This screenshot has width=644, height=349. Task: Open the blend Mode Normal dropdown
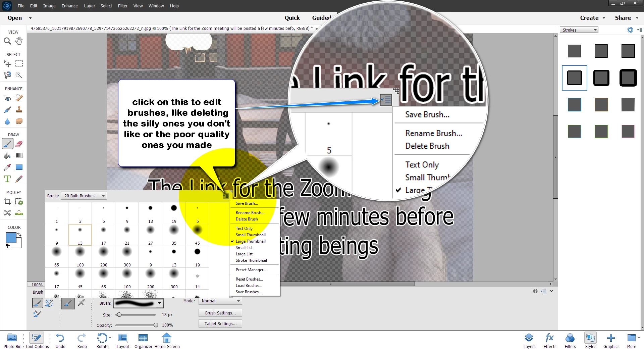click(220, 301)
